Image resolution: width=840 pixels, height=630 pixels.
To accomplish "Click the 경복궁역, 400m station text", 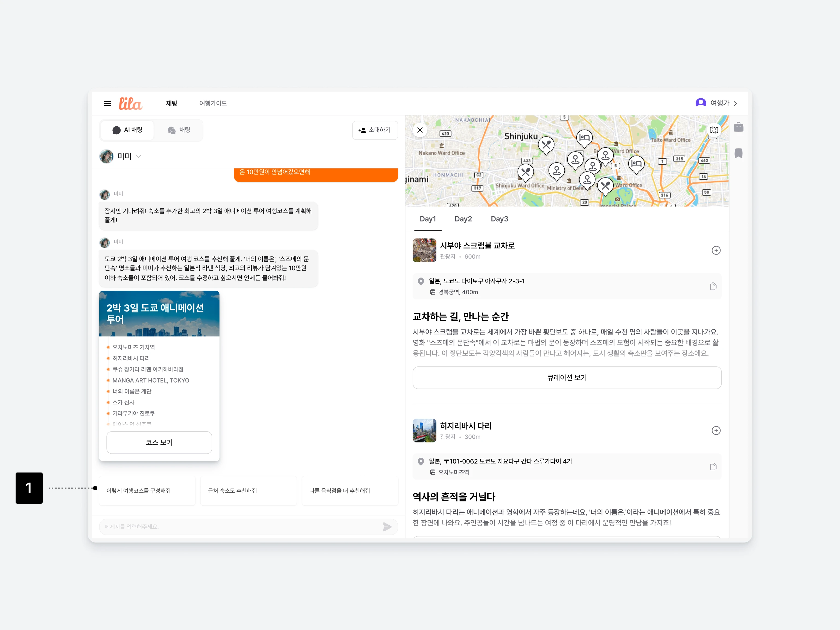I will [x=458, y=292].
